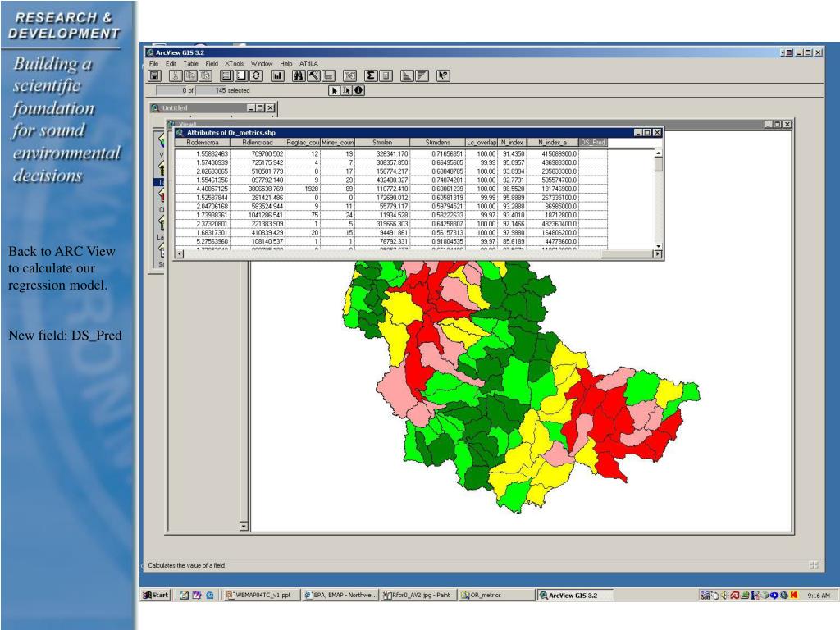840x630 pixels.
Task: Open the Field menu
Action: click(212, 63)
